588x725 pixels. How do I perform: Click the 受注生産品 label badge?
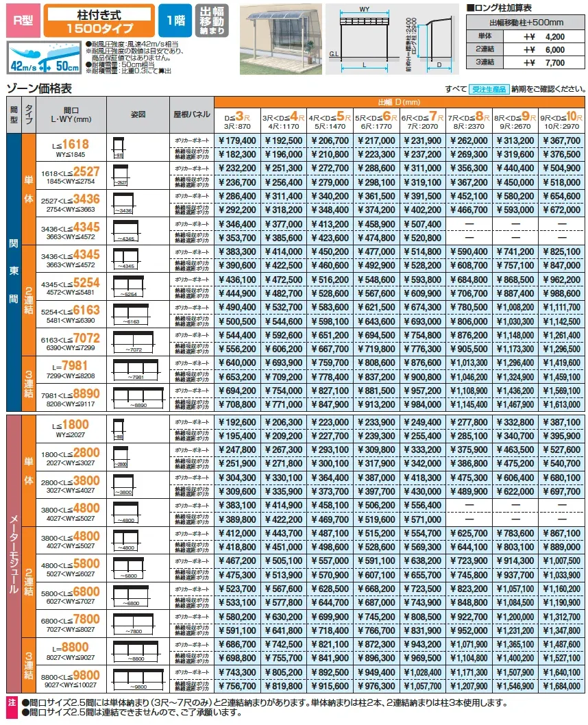(x=489, y=89)
